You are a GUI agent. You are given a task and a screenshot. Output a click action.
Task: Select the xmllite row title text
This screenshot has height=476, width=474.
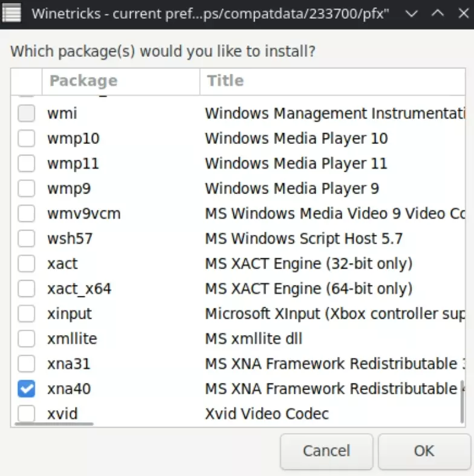pos(253,339)
